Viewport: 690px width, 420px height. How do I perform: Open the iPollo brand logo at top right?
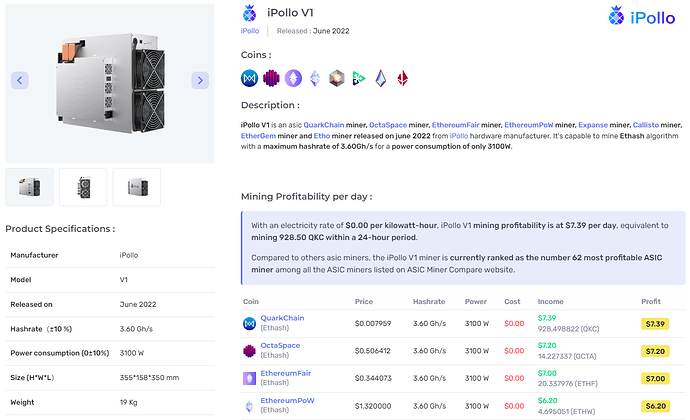coord(644,15)
